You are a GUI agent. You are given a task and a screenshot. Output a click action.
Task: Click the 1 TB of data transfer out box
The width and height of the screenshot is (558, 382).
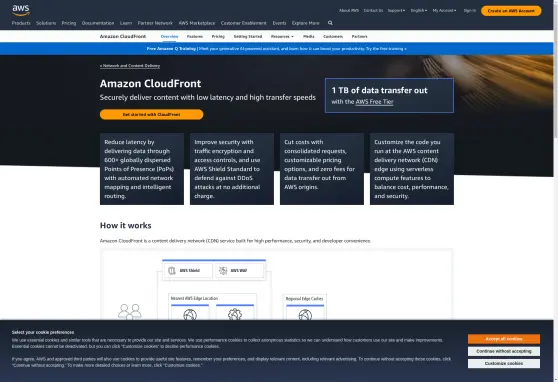(x=389, y=95)
